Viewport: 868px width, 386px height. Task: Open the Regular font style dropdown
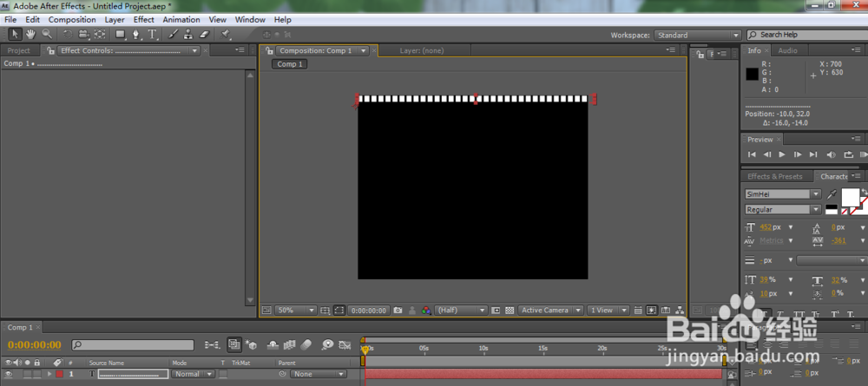tap(783, 210)
